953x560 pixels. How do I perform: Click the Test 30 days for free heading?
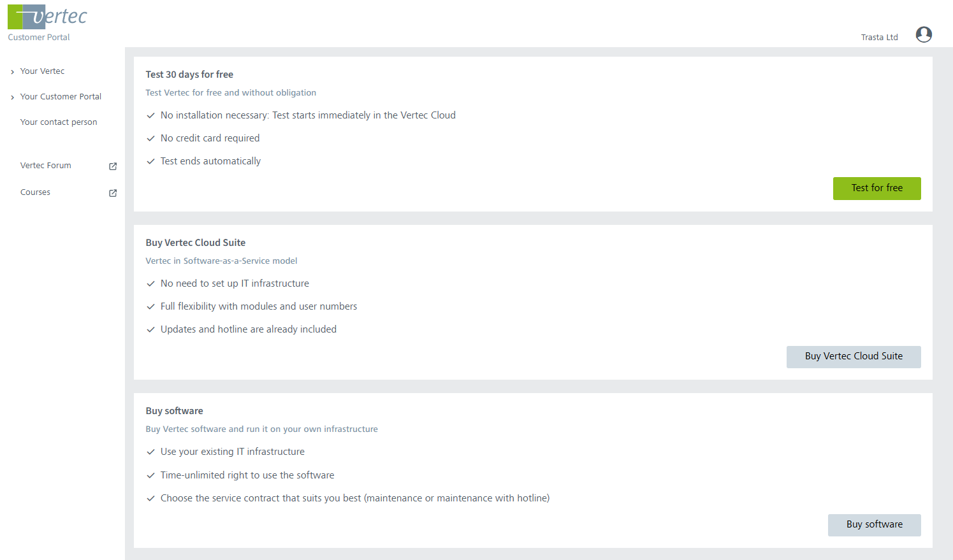189,75
